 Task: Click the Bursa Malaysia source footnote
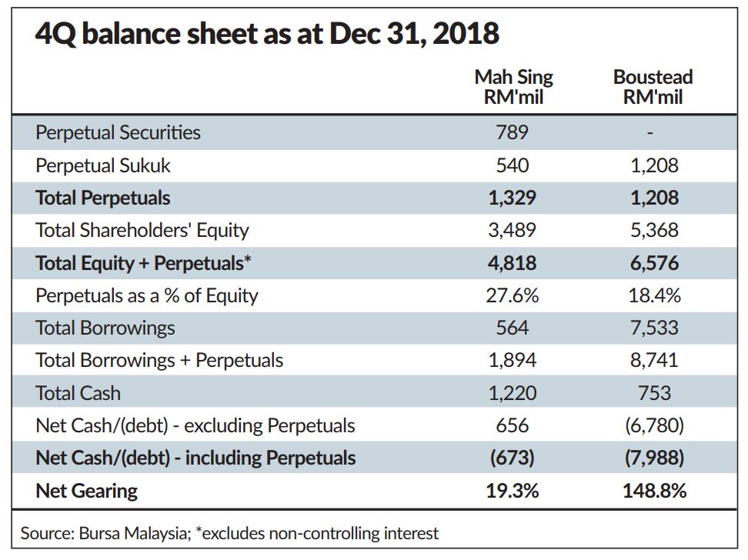click(229, 532)
